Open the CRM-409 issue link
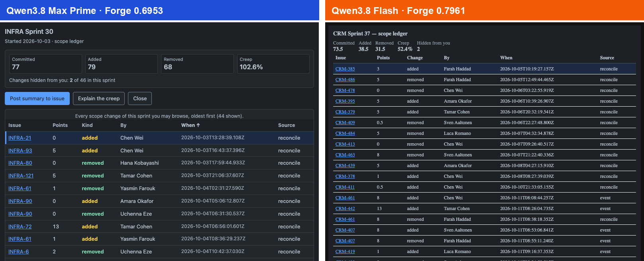The width and height of the screenshot is (644, 261). 345,123
